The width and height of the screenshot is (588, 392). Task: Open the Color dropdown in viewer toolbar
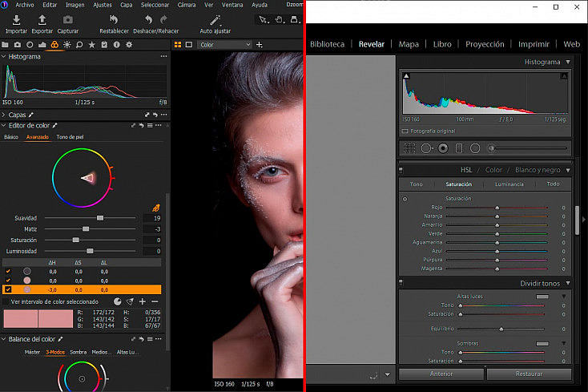coord(224,45)
